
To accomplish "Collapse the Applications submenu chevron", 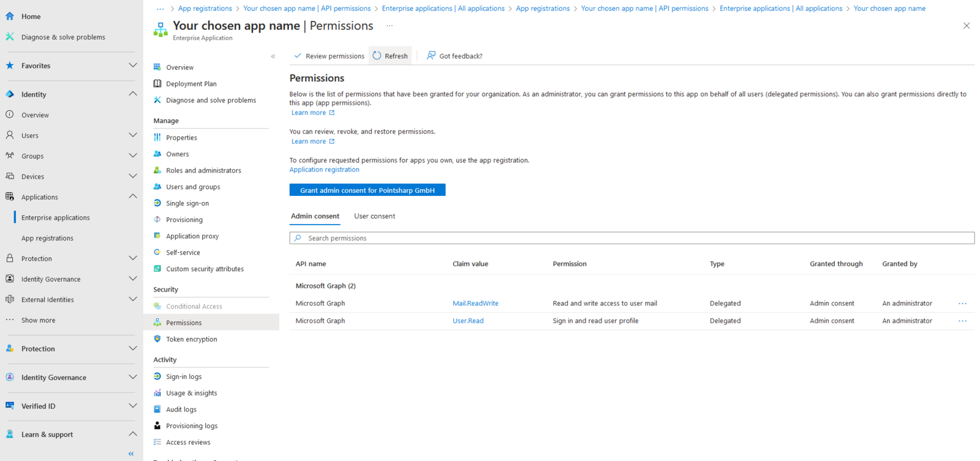I will 132,197.
